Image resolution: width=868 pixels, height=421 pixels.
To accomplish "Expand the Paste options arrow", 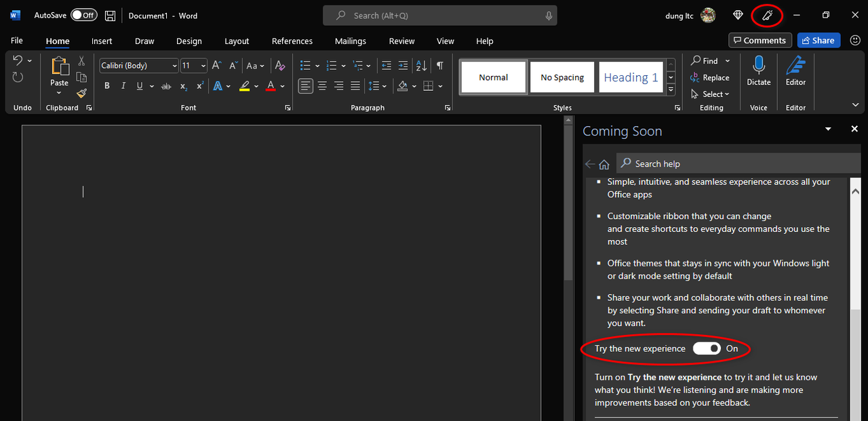I will pos(60,93).
